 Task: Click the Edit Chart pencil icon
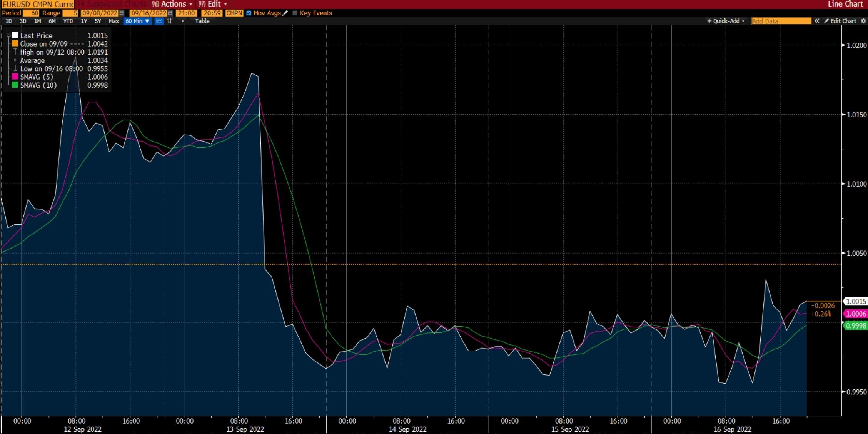tap(826, 21)
